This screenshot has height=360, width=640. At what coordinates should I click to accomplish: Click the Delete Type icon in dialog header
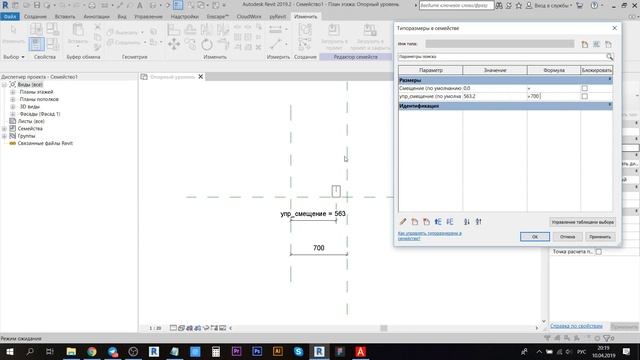pyautogui.click(x=608, y=44)
